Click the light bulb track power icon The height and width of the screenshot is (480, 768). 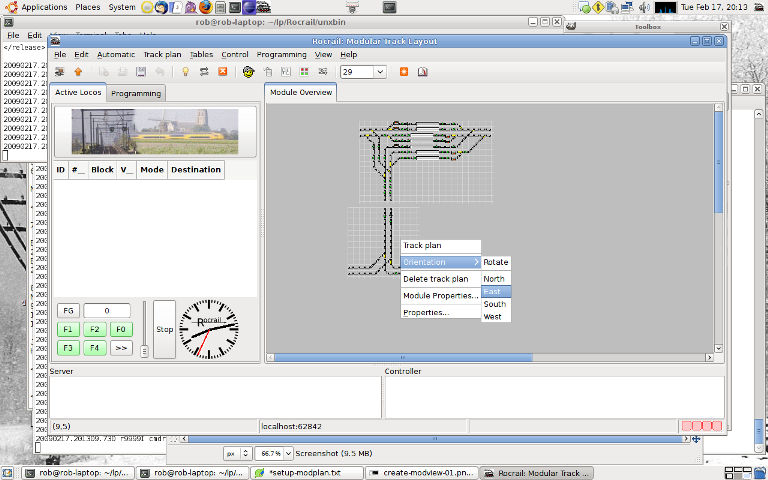point(185,72)
